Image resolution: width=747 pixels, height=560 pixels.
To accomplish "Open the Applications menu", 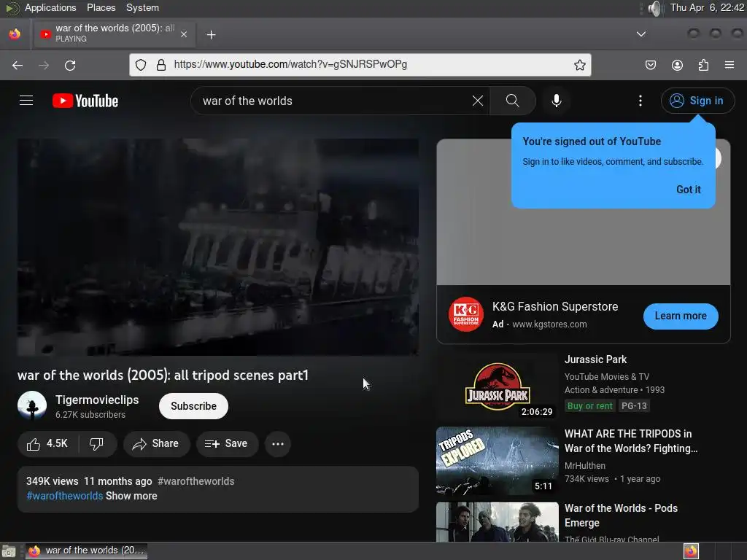I will (50, 7).
